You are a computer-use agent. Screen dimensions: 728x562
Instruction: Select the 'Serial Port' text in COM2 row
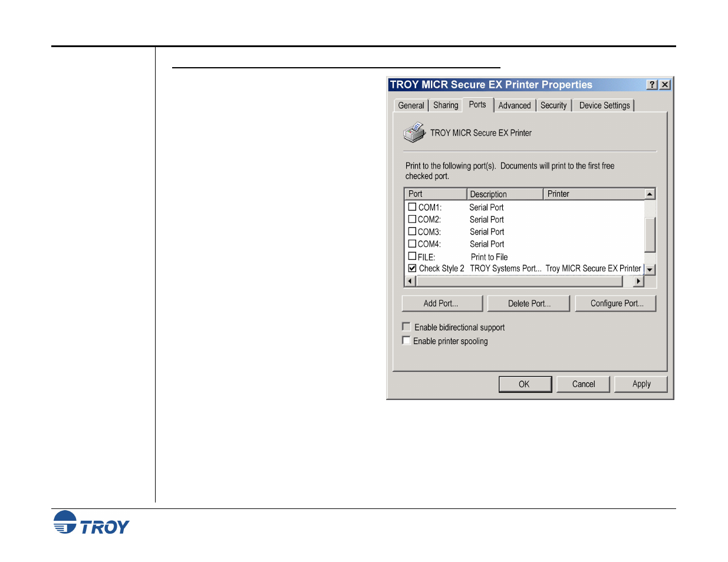click(487, 219)
